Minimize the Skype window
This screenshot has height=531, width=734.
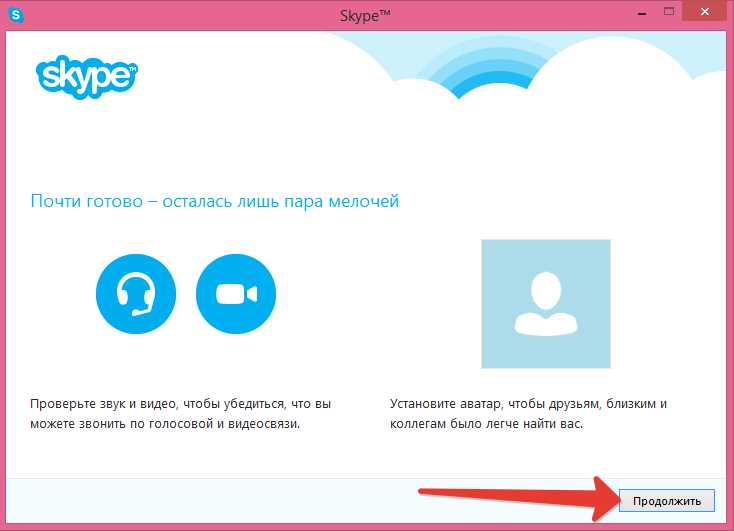point(642,14)
